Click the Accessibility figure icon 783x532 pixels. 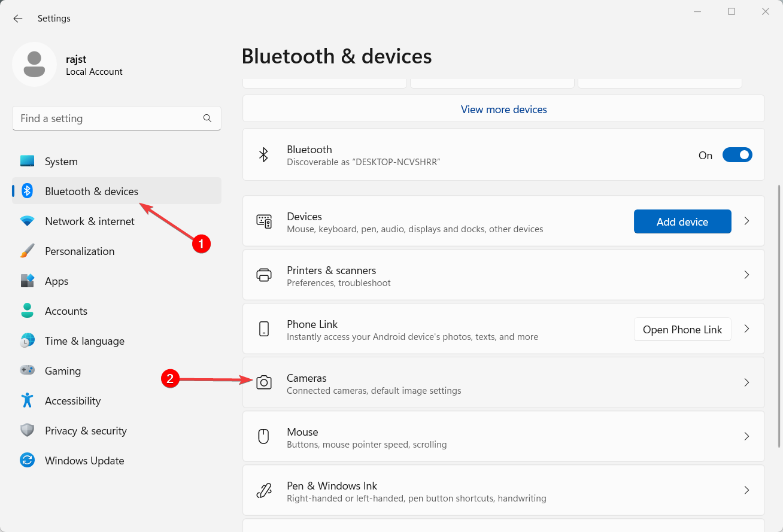pos(27,400)
